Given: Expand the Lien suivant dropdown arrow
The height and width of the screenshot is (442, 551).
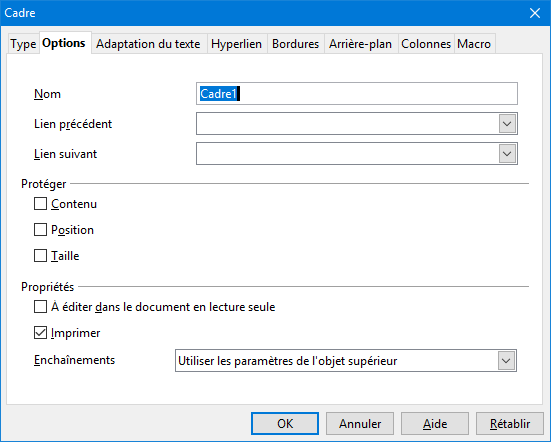Looking at the screenshot, I should 507,154.
